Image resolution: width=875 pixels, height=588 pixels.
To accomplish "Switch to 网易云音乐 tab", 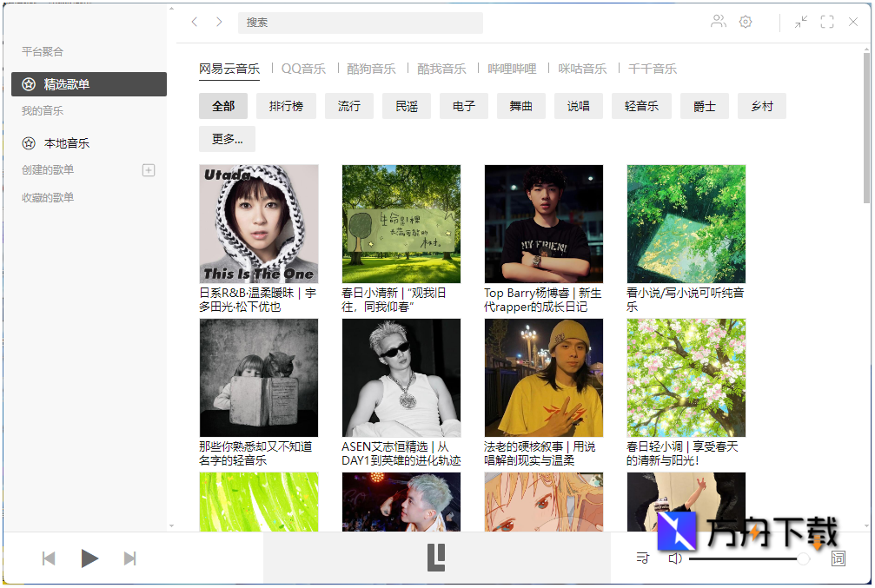I will 229,69.
